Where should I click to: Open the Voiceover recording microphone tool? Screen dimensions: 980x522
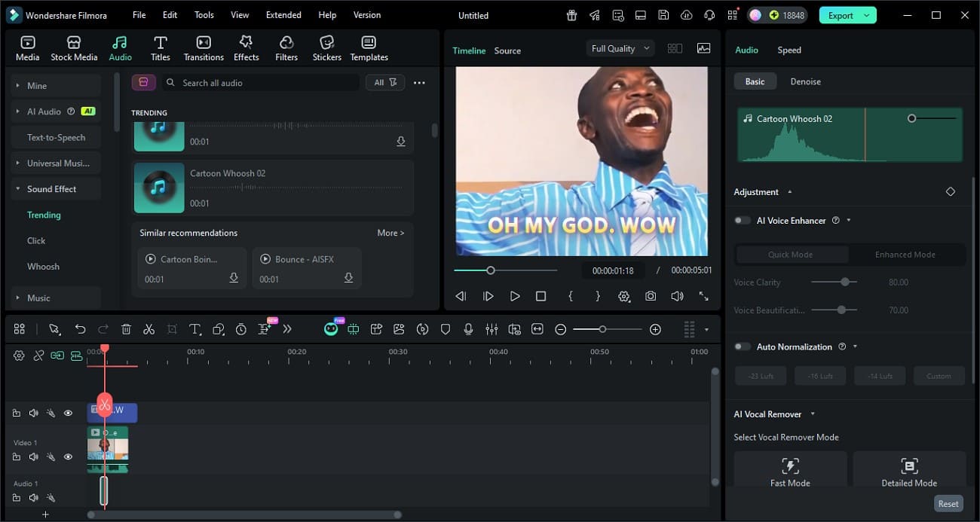coord(468,328)
